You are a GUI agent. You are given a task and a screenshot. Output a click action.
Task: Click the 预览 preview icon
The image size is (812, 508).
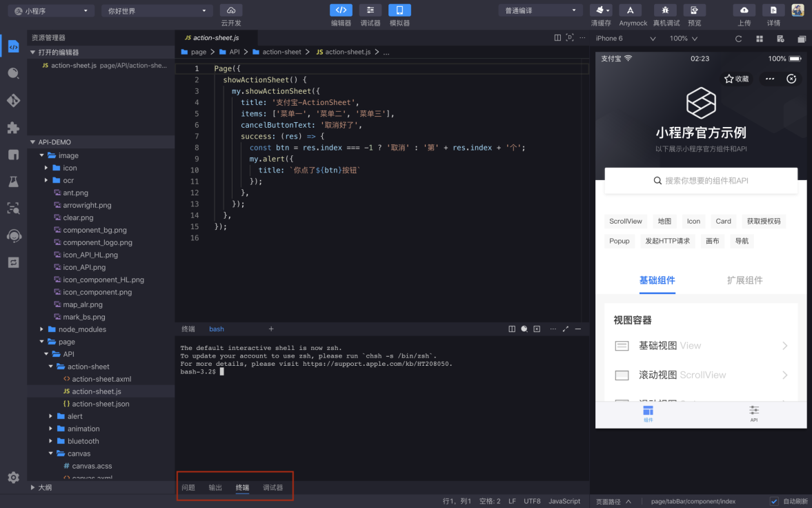[x=695, y=10]
